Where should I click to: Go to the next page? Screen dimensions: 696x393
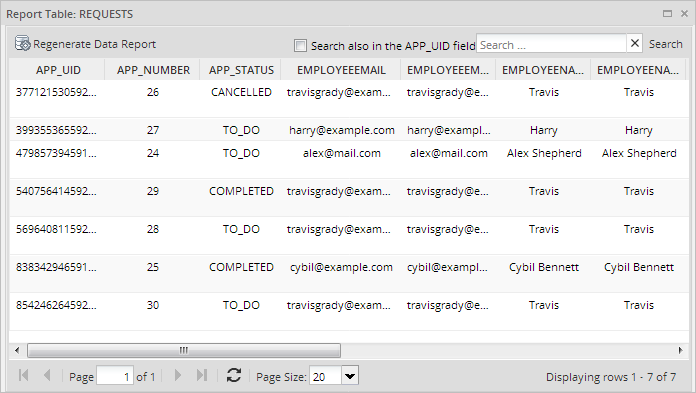point(178,376)
